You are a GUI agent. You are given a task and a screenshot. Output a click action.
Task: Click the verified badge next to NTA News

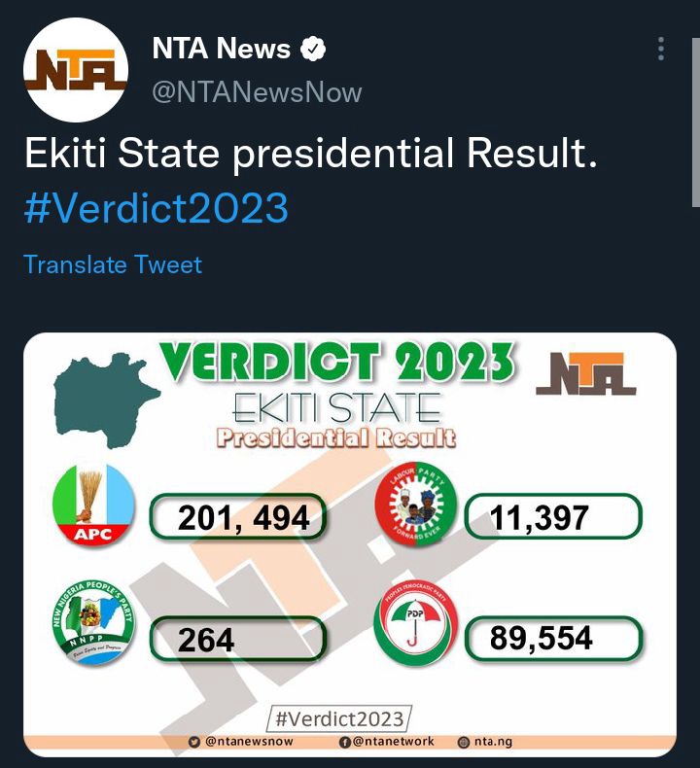312,49
